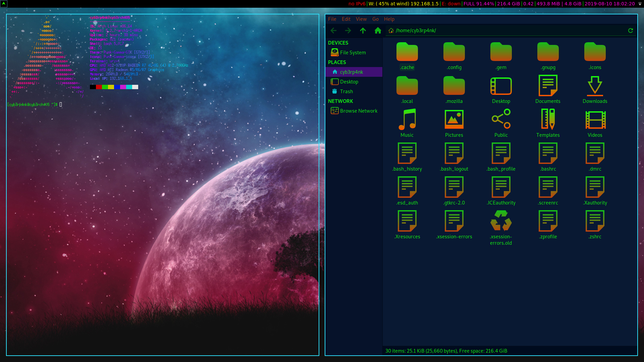Click the tray icon at top-right corner

pyautogui.click(x=640, y=4)
